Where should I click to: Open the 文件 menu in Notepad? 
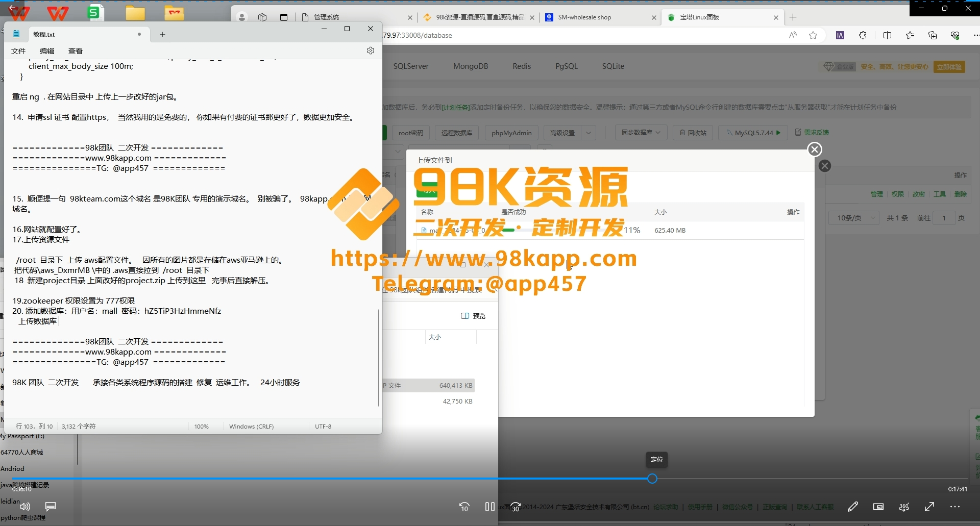18,51
